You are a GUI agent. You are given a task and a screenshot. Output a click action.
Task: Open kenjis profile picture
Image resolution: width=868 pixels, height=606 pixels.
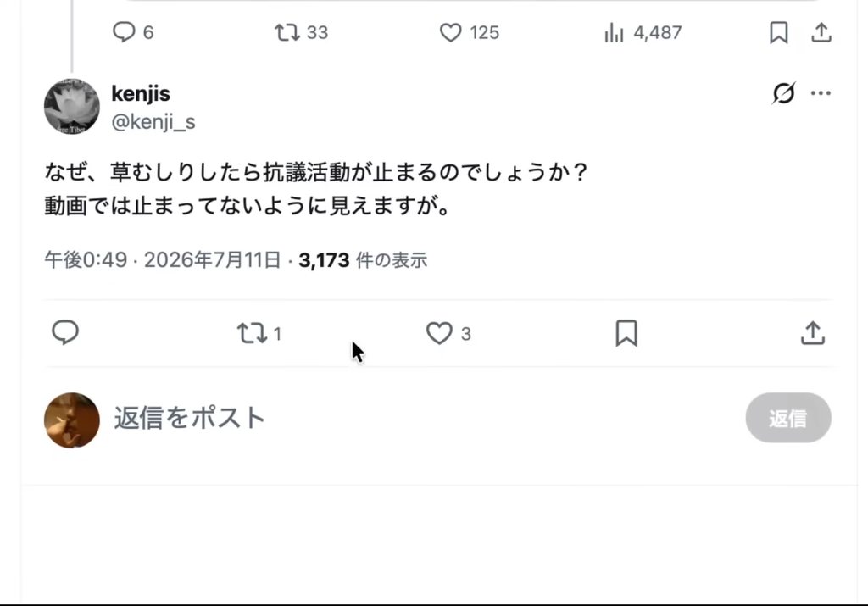click(72, 106)
